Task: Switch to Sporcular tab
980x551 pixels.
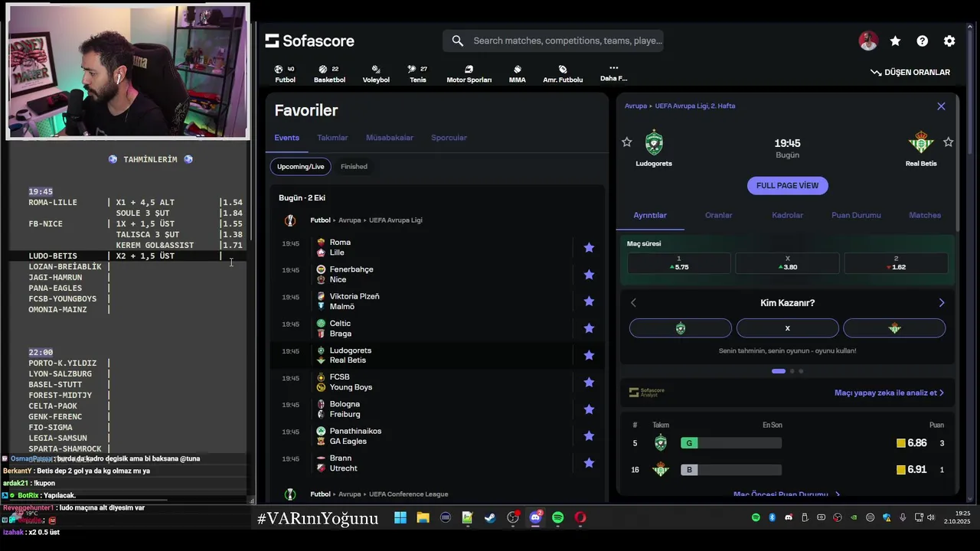Action: (449, 138)
